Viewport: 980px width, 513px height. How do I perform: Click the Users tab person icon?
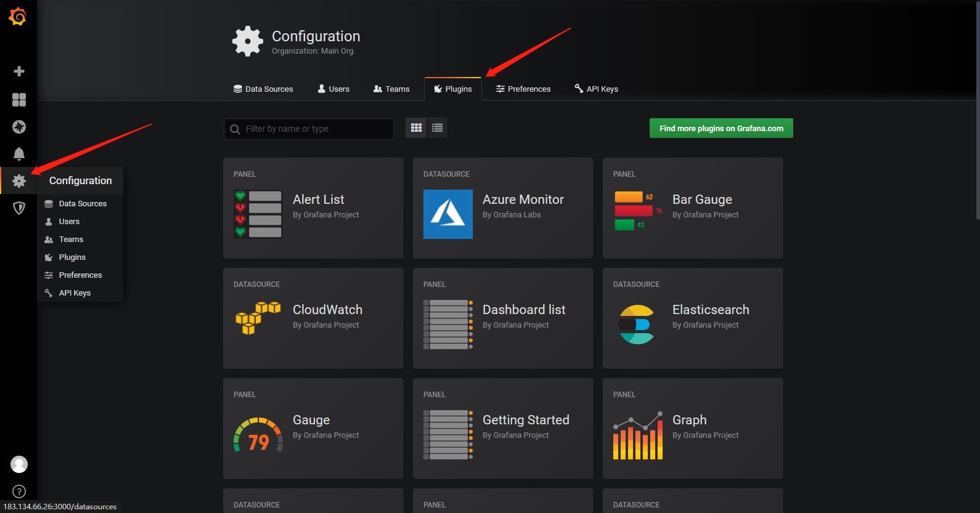tap(322, 89)
